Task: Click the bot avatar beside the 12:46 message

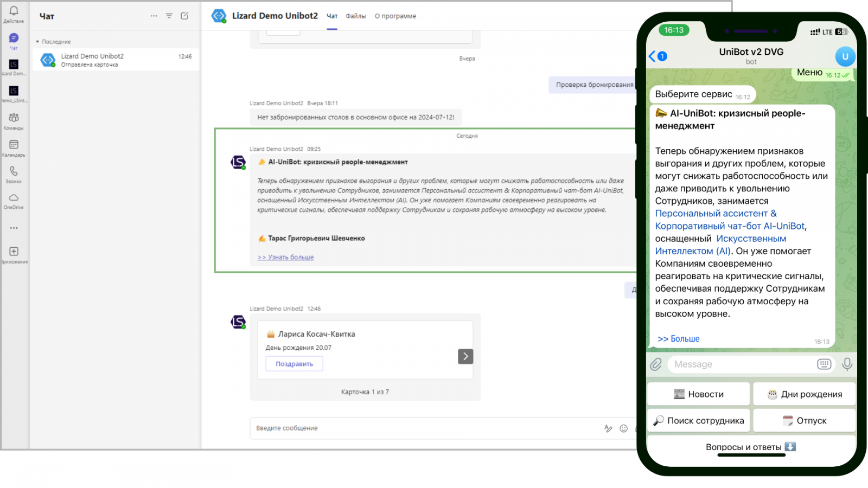Action: pos(238,322)
